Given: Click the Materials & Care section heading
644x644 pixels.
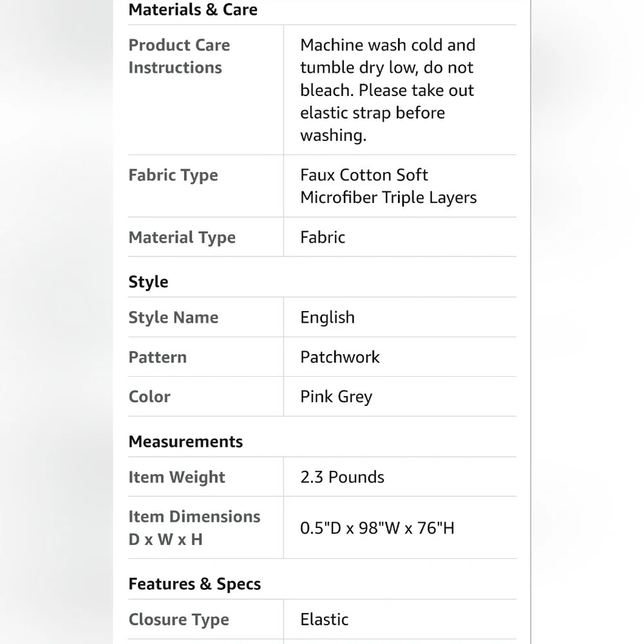Looking at the screenshot, I should [193, 10].
